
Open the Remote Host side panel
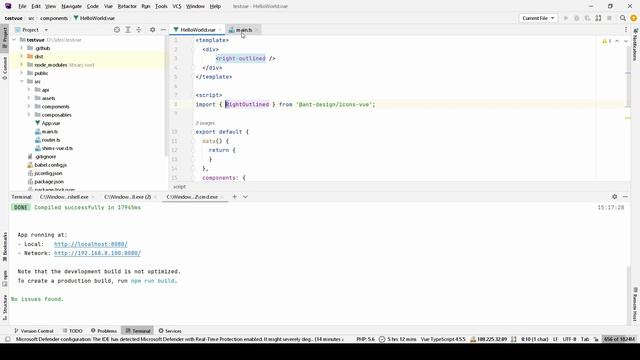click(x=635, y=304)
